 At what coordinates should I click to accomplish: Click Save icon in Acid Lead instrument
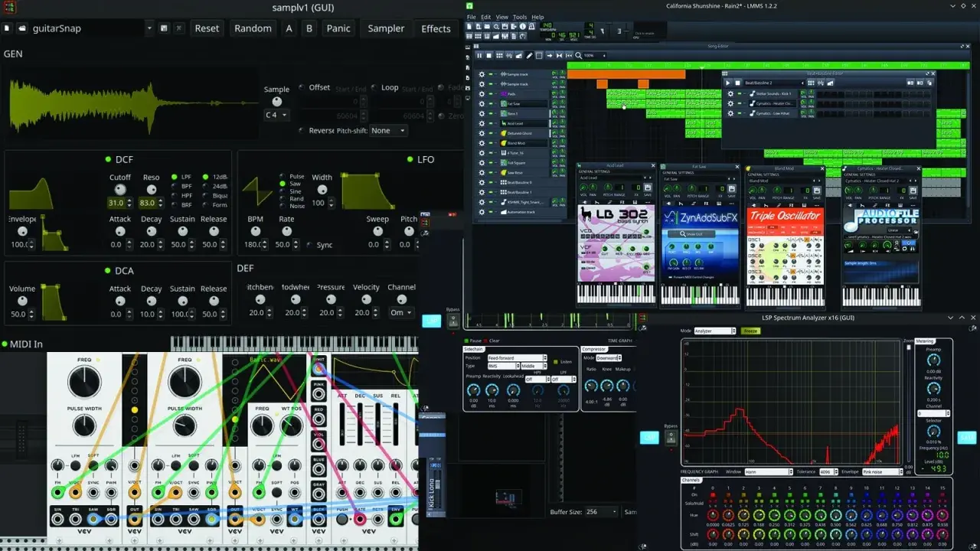(648, 187)
